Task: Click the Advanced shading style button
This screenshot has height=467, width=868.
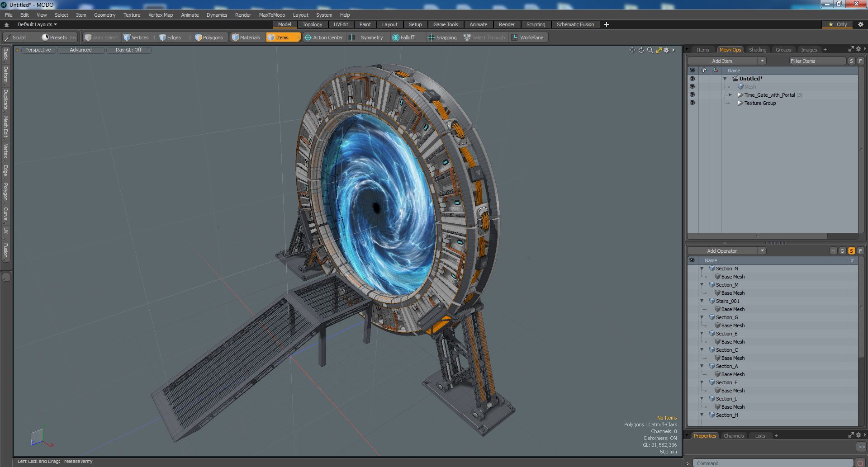Action: point(81,50)
